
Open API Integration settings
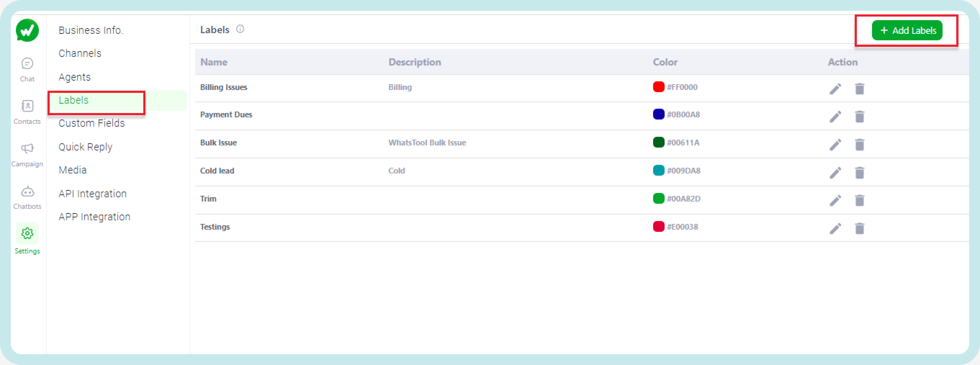click(93, 193)
